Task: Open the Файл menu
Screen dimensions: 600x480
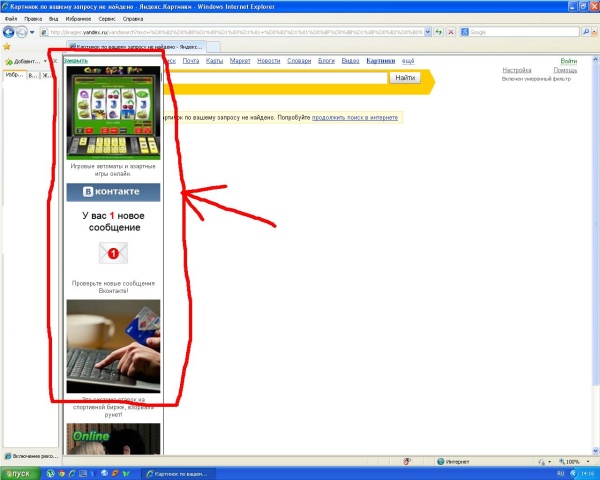Action: click(x=11, y=19)
